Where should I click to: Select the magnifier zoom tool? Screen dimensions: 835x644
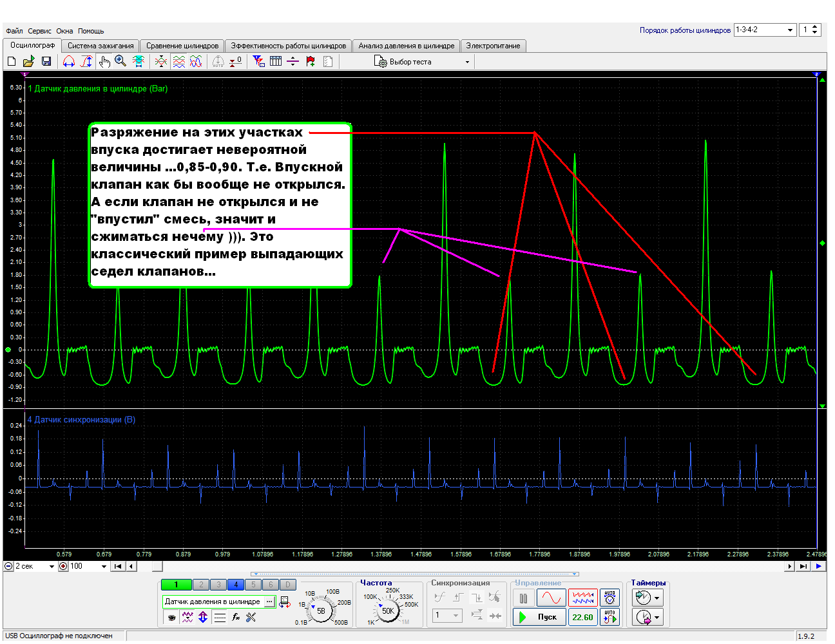pyautogui.click(x=120, y=61)
